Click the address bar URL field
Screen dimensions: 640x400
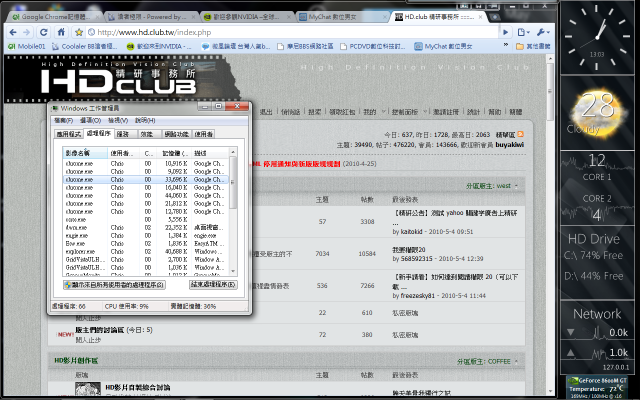point(294,32)
